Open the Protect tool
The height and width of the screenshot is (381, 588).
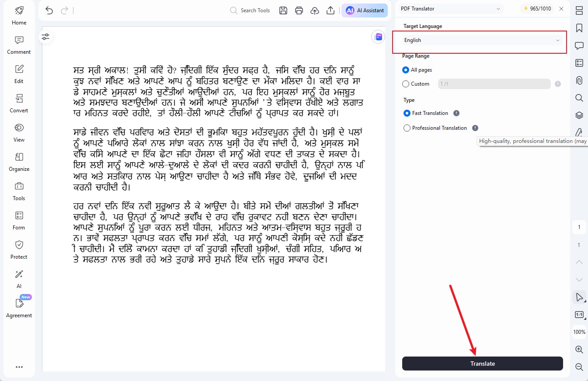click(19, 250)
